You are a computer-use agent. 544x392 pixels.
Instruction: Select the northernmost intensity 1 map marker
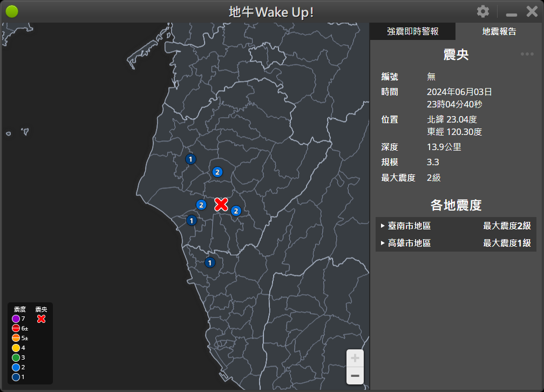(x=190, y=159)
